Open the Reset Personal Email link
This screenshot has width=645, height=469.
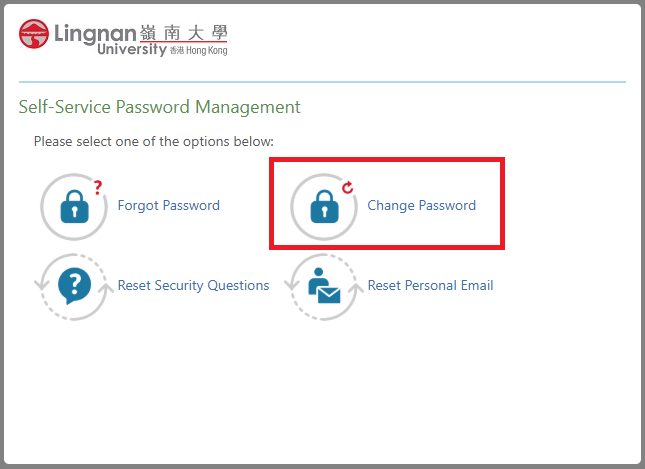click(x=430, y=285)
